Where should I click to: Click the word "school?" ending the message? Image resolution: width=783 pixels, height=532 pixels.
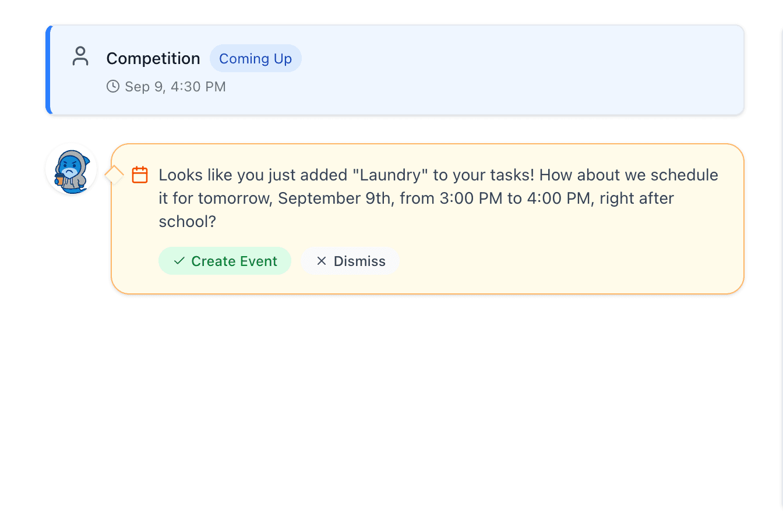coord(187,222)
